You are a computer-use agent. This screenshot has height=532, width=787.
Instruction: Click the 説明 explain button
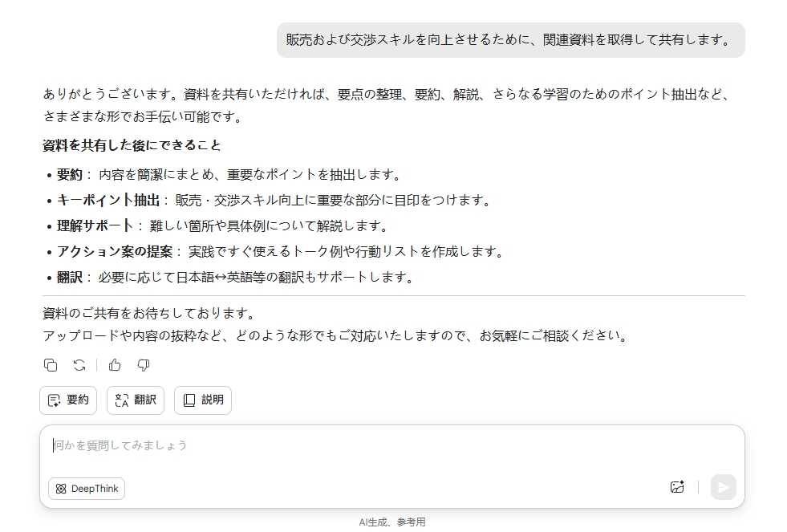click(203, 400)
